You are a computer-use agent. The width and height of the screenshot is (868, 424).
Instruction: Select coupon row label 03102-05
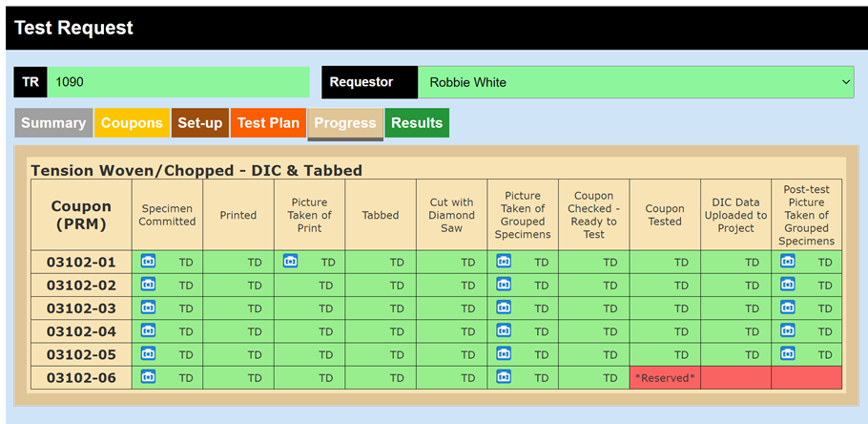pos(81,354)
